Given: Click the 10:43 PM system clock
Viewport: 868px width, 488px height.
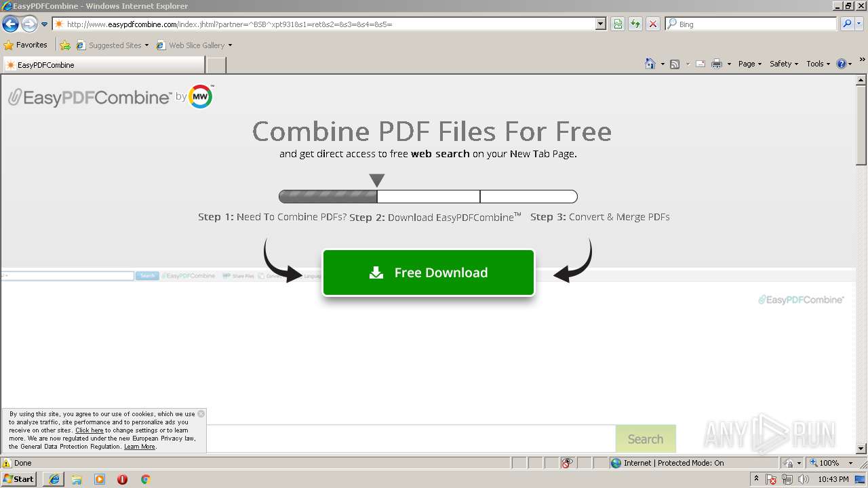Looking at the screenshot, I should click(x=833, y=480).
